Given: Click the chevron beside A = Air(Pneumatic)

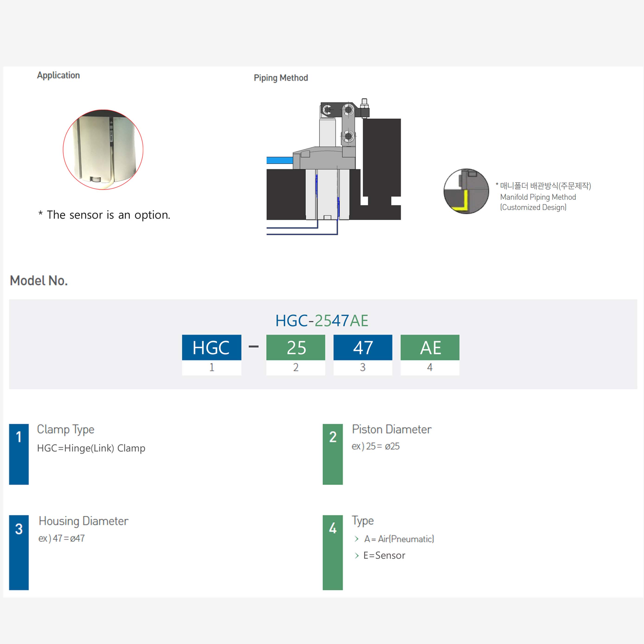Looking at the screenshot, I should pyautogui.click(x=357, y=539).
